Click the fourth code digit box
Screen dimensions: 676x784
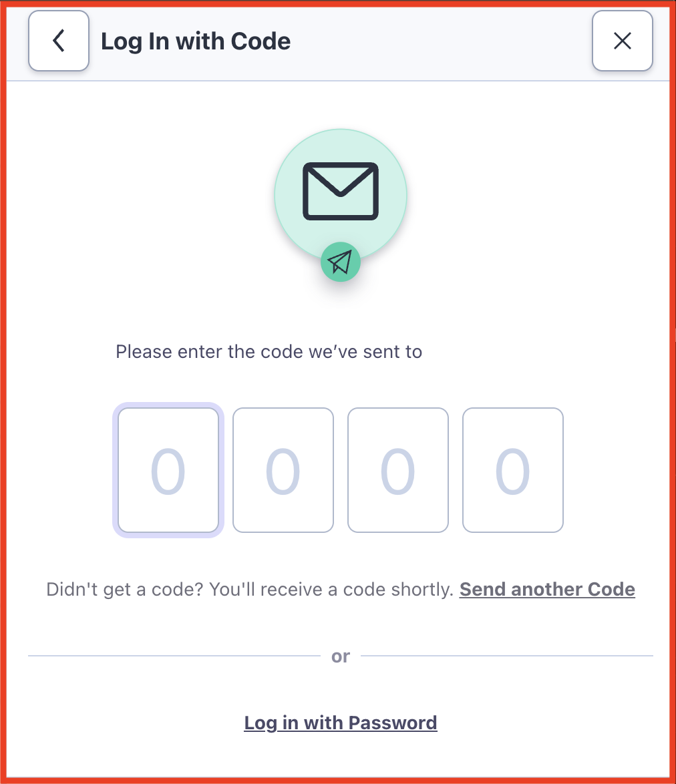(513, 470)
